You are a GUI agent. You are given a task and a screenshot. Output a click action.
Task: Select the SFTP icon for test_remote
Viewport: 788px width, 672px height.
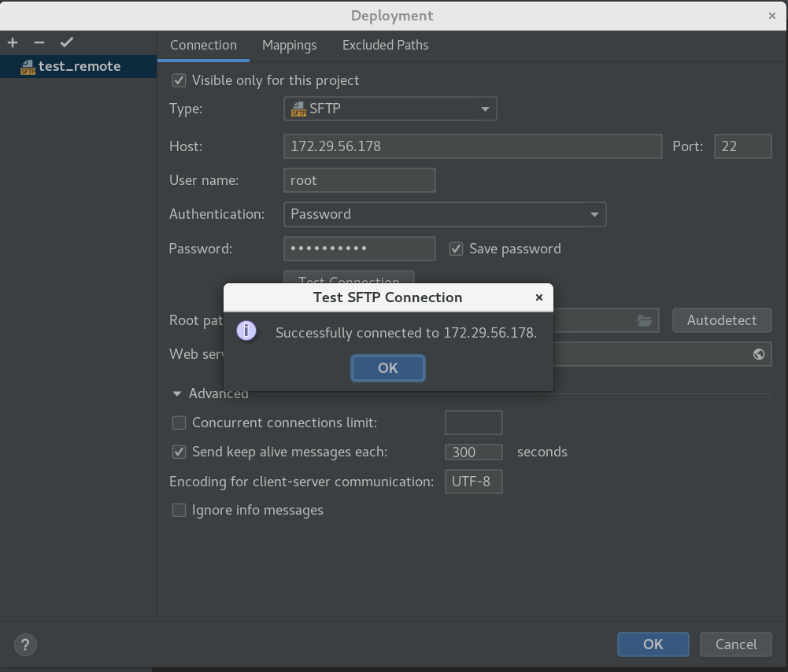tap(28, 67)
